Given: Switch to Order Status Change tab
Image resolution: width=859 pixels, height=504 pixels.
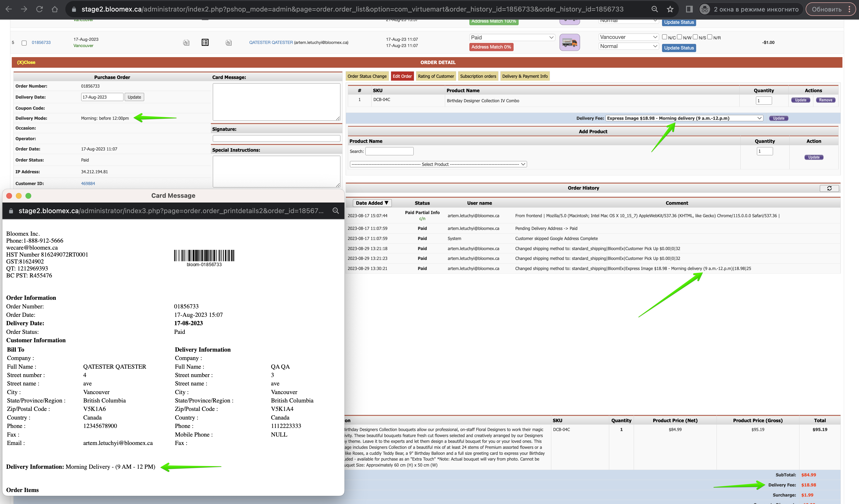Looking at the screenshot, I should point(367,76).
